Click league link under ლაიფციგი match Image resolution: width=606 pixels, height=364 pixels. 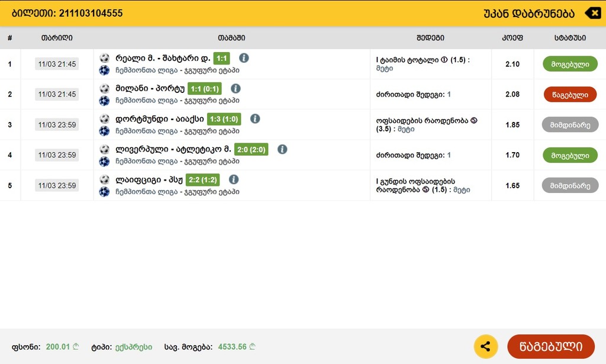point(178,192)
